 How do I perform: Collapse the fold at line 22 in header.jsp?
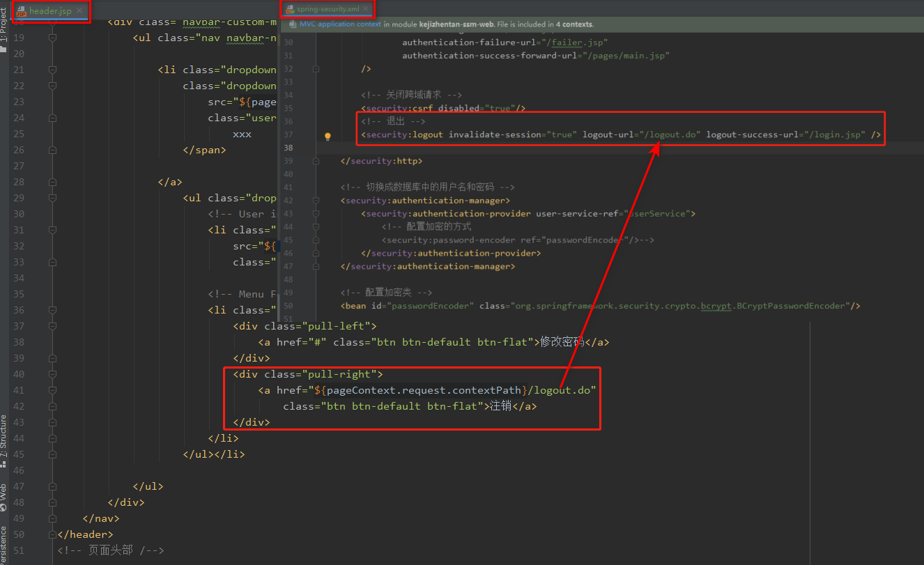tap(52, 86)
